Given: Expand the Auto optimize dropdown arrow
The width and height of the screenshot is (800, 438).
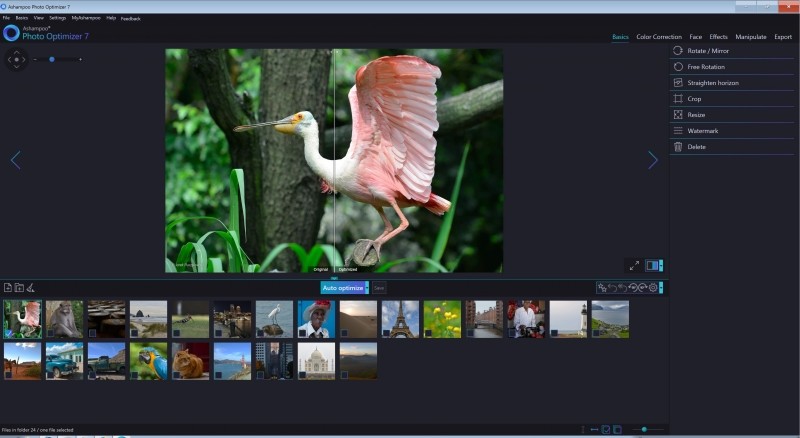Looking at the screenshot, I should [x=367, y=288].
